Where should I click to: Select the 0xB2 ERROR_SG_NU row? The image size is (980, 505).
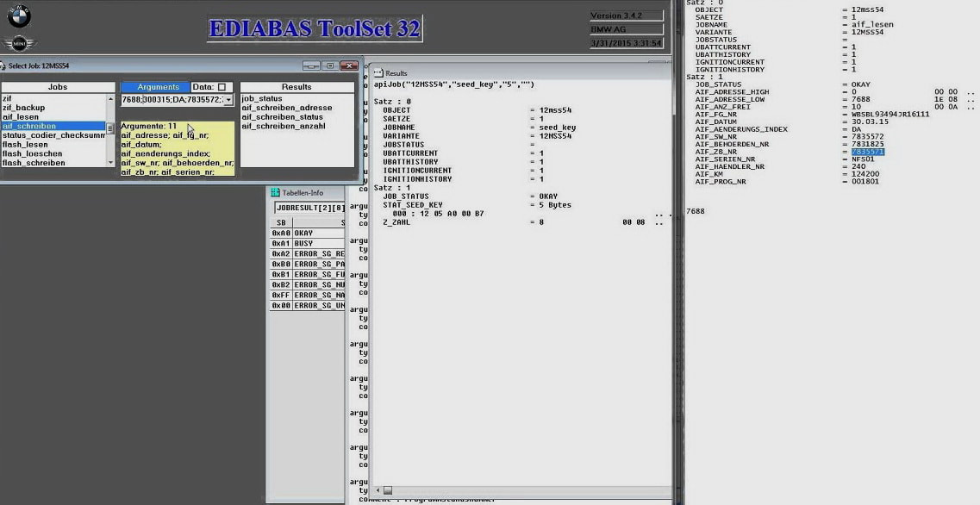click(308, 285)
